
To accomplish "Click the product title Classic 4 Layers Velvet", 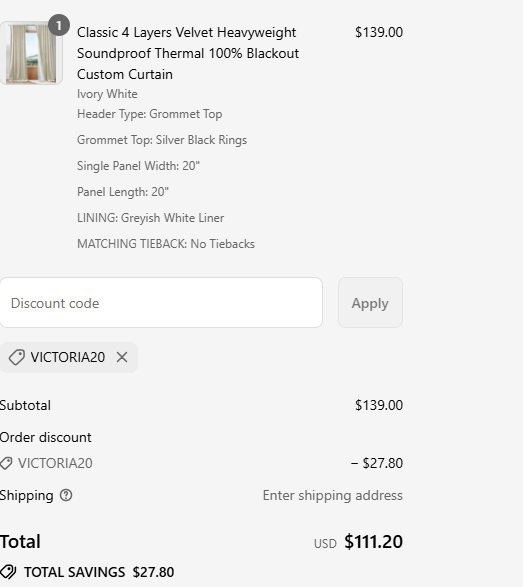I will (x=188, y=53).
